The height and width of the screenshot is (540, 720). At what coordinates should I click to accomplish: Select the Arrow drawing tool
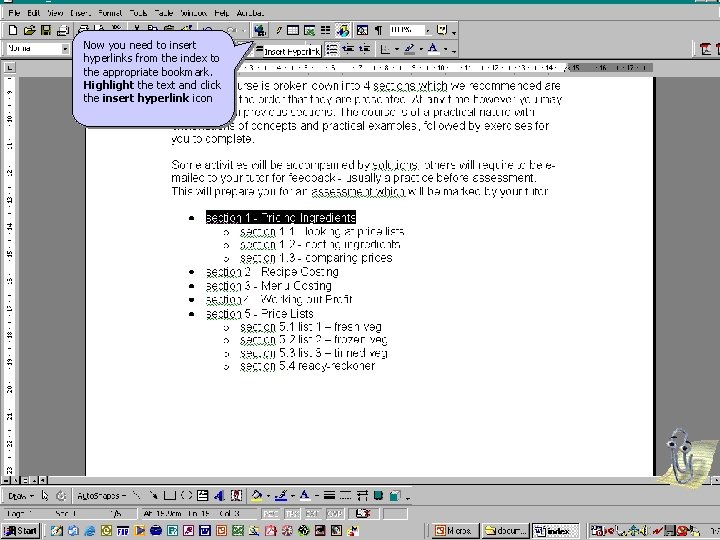coord(153,495)
